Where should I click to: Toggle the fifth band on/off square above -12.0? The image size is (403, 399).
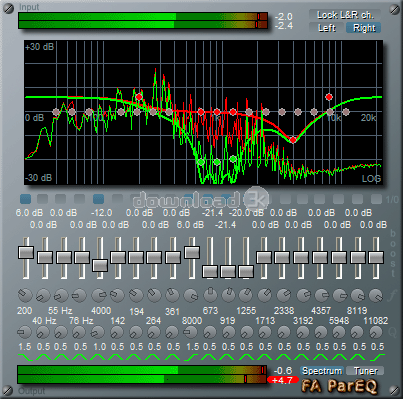pos(98,199)
